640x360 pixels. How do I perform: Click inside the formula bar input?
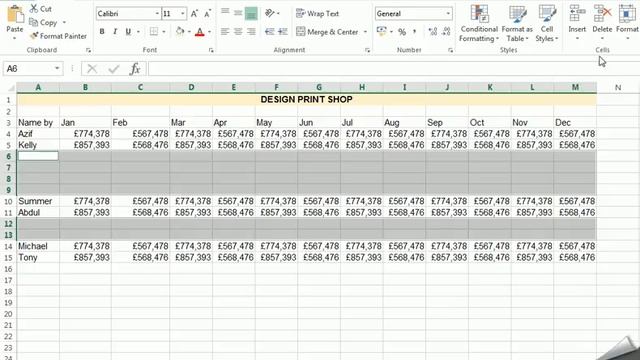tap(393, 69)
